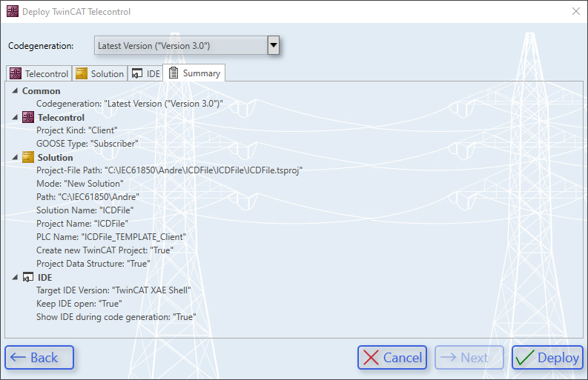Select the Project Kind "Client" row
The width and height of the screenshot is (588, 380).
77,130
